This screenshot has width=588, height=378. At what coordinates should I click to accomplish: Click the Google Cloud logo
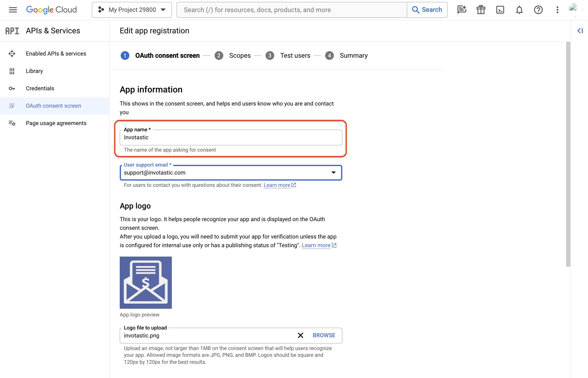51,10
